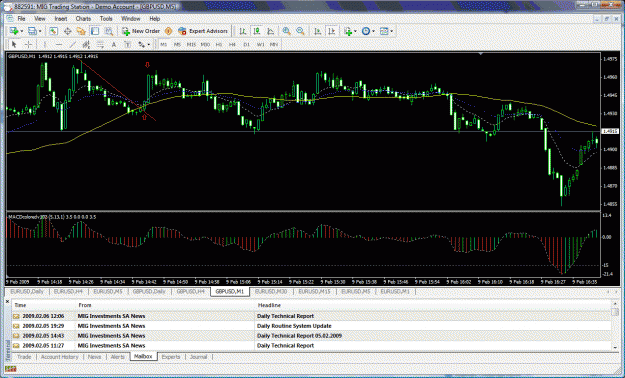This screenshot has height=378, width=625.
Task: Click the mail icon for 2009.02.06 12:06
Action: (x=16, y=316)
